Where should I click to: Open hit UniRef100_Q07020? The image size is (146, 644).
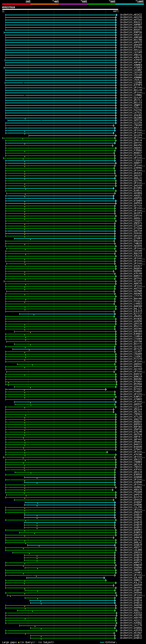[x=131, y=206]
